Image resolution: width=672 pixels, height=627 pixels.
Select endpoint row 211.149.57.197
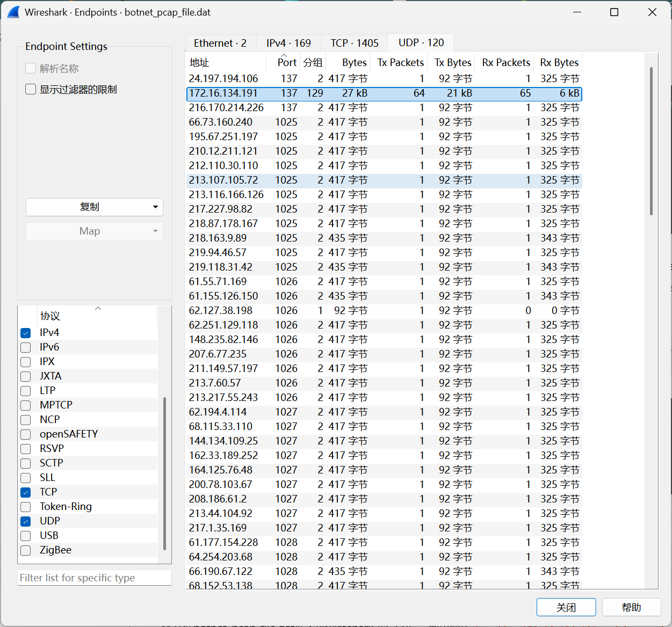tap(384, 369)
